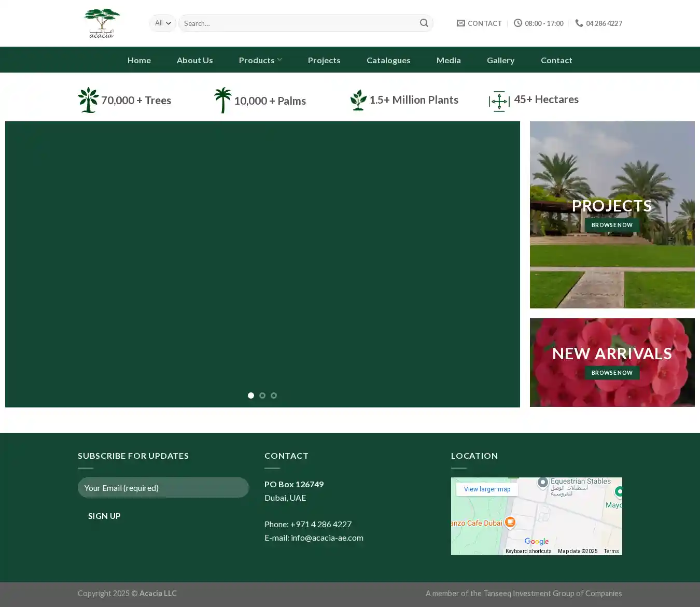The image size is (700, 607).
Task: Click the envelope Contact icon in header
Action: coord(460,23)
